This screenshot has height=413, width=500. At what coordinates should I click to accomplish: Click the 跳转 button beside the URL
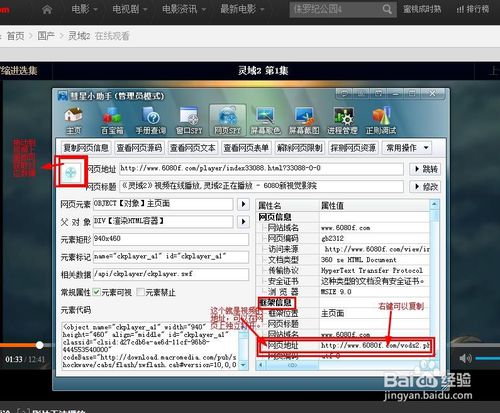(425, 169)
